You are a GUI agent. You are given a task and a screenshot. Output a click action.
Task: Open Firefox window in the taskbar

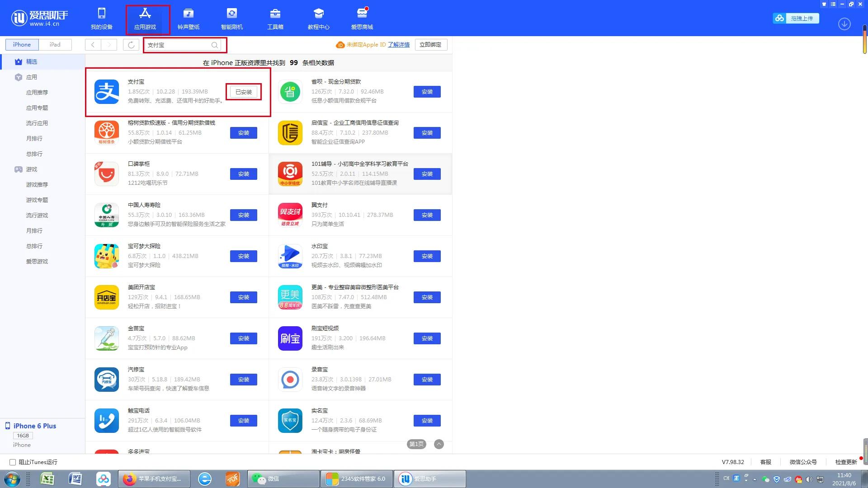pos(154,479)
